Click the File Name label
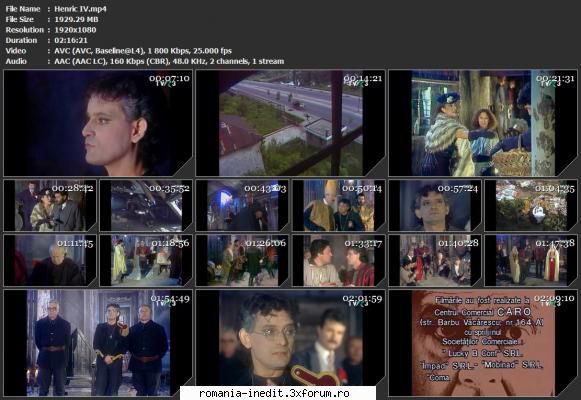Image resolution: width=581 pixels, height=400 pixels. click(23, 9)
